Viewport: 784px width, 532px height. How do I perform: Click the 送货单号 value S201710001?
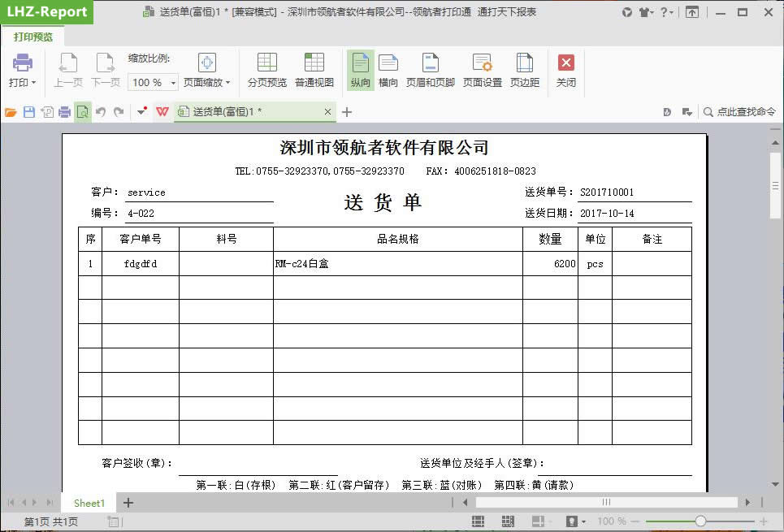click(607, 192)
